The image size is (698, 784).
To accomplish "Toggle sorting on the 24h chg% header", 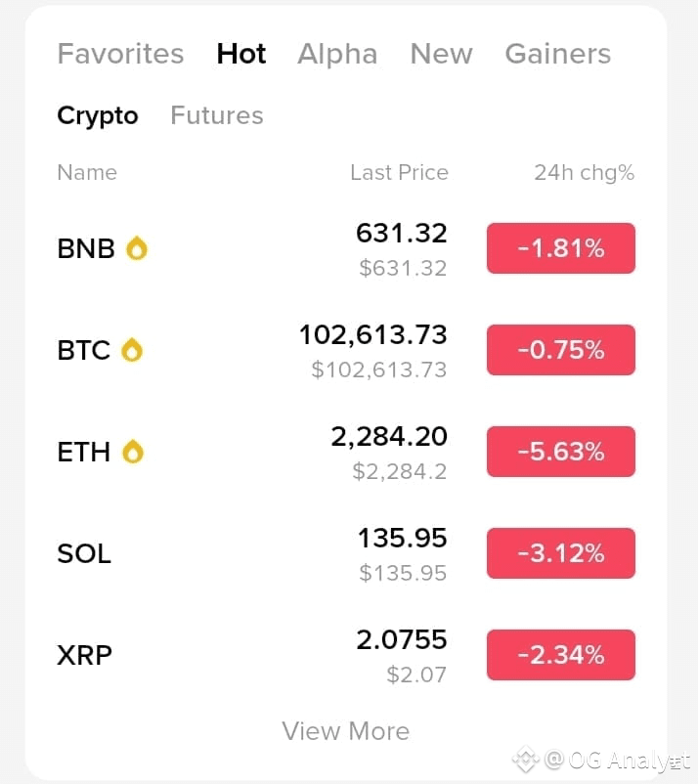I will (x=584, y=172).
